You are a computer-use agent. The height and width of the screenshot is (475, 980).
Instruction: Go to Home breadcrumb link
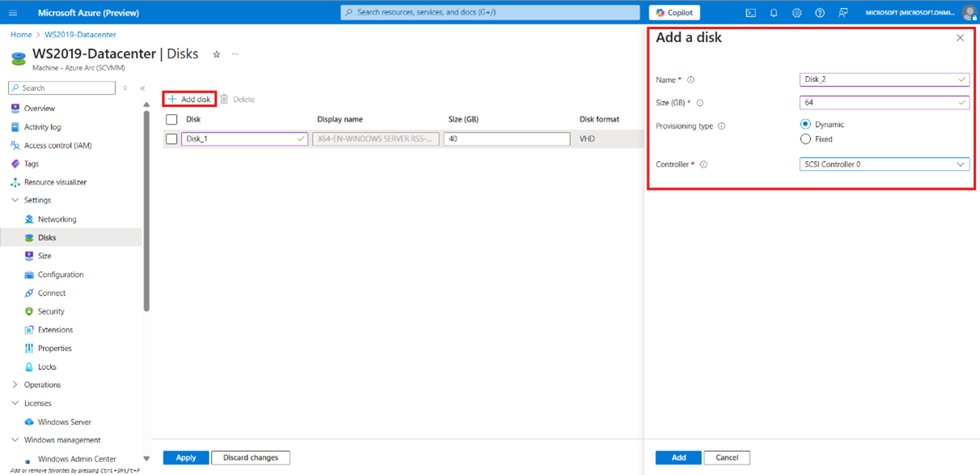(x=21, y=35)
